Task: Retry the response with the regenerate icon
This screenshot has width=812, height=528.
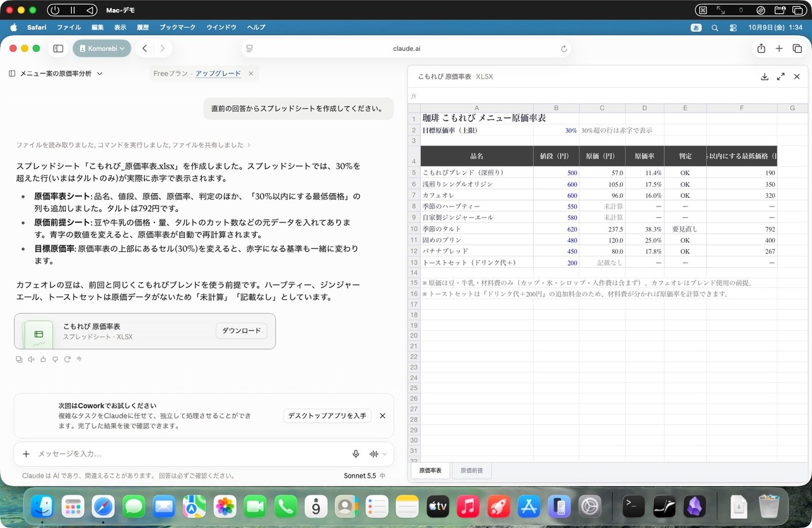Action: (67, 359)
